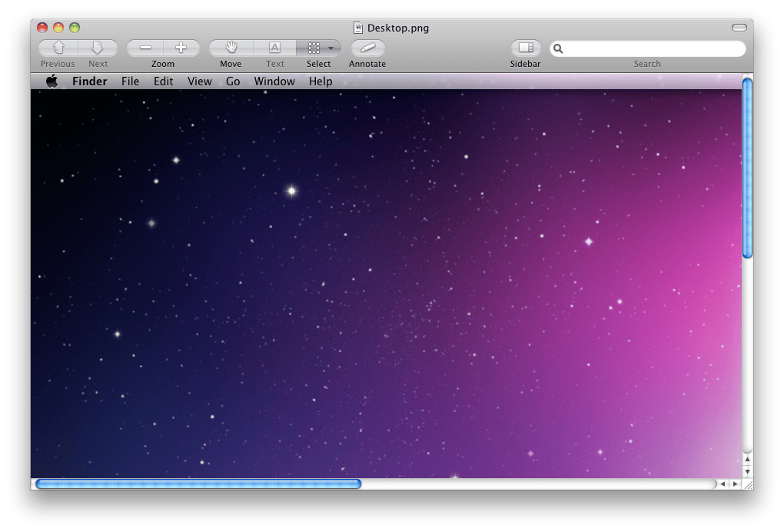Go to Next page arrow icon
The height and width of the screenshot is (532, 784).
[x=98, y=48]
